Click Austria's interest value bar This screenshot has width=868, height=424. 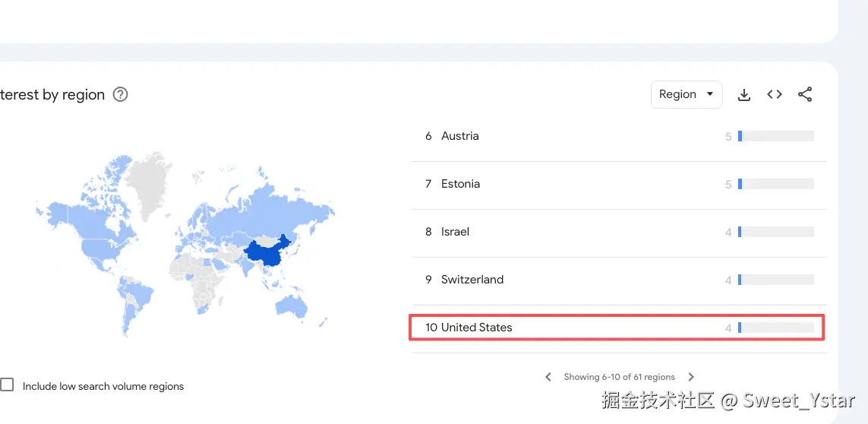775,137
